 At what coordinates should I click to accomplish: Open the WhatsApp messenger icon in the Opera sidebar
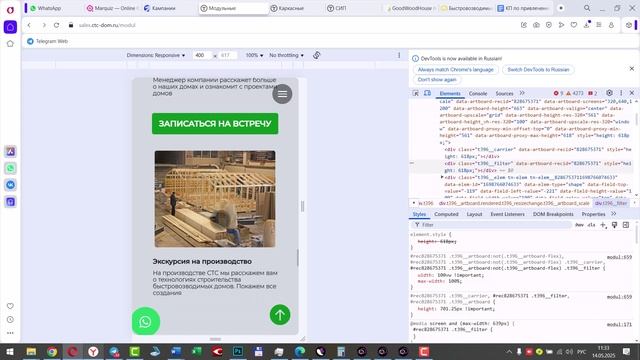[11, 168]
